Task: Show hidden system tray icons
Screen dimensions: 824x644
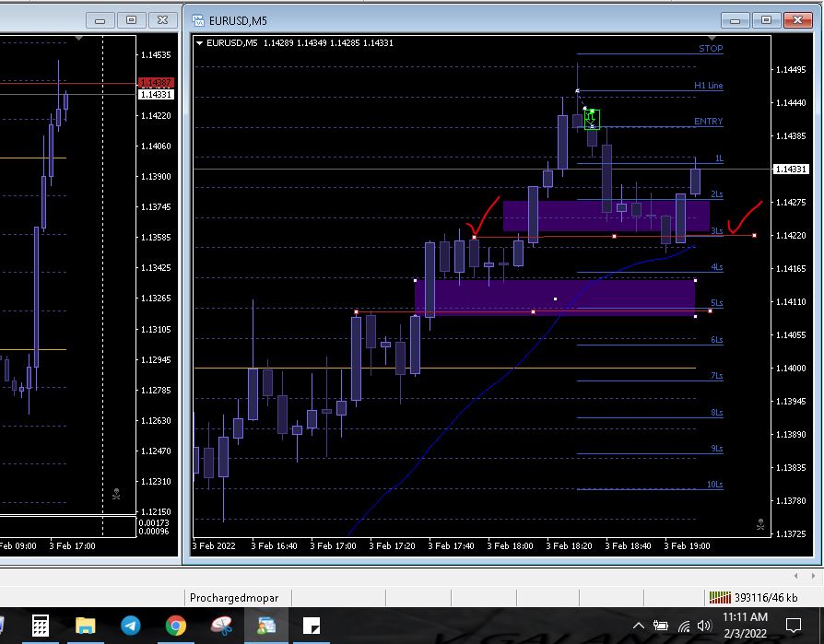Action: click(639, 626)
